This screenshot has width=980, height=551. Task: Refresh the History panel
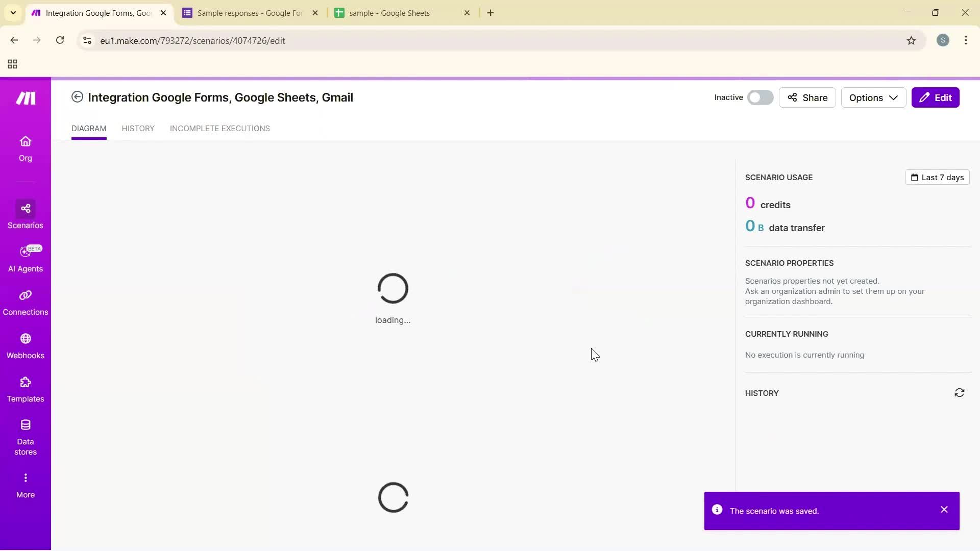(x=960, y=393)
